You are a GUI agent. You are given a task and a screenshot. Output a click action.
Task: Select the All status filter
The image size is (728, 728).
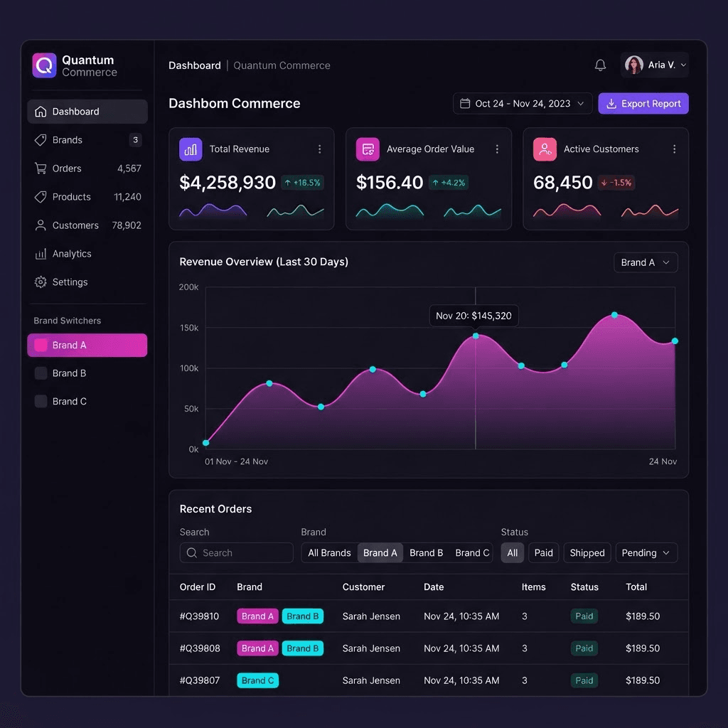tap(512, 552)
